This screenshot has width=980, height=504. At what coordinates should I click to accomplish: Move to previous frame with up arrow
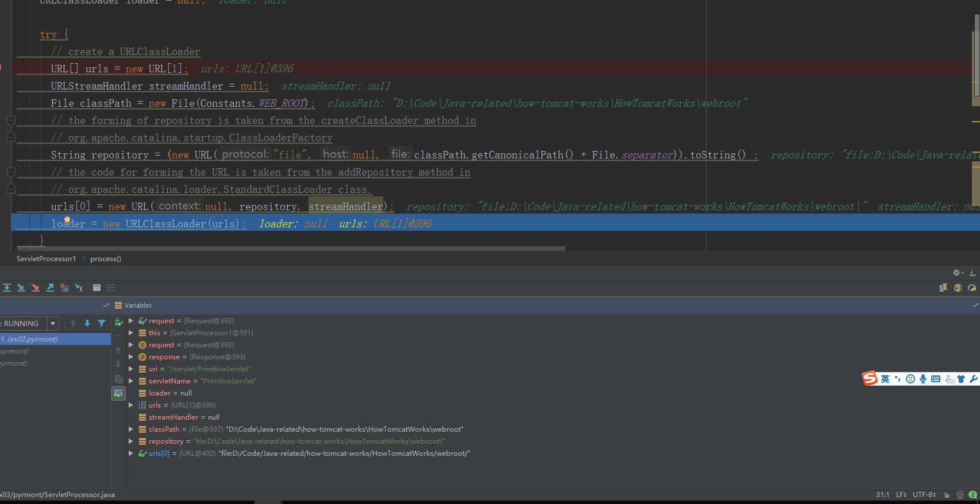[x=73, y=323]
